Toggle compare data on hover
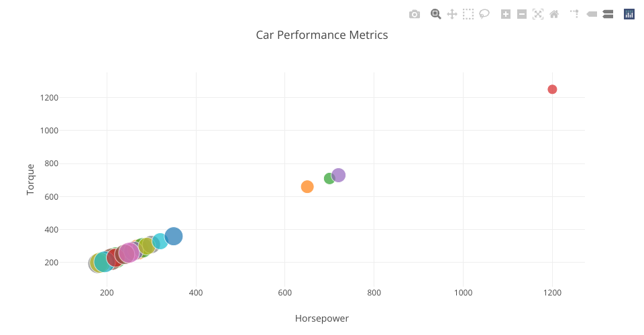644x335 pixels. coord(608,14)
